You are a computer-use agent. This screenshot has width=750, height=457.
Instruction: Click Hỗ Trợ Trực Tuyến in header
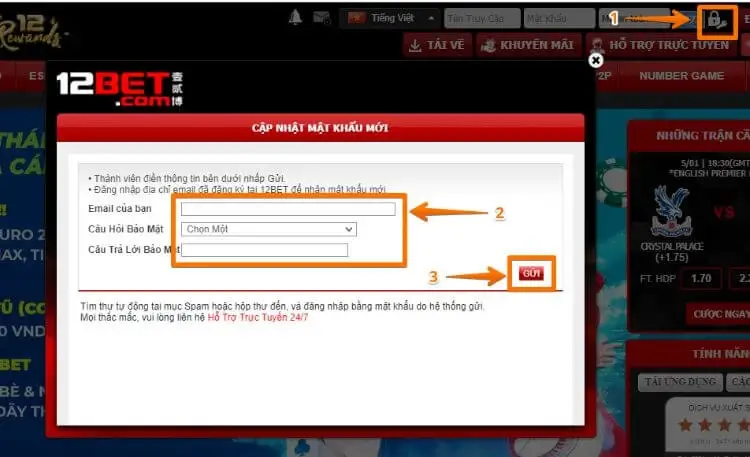pyautogui.click(x=660, y=45)
